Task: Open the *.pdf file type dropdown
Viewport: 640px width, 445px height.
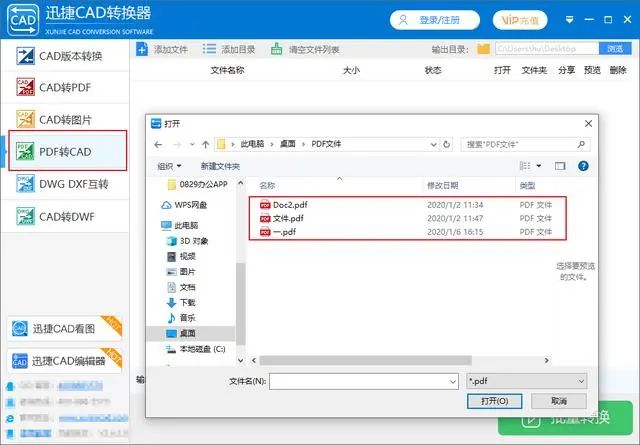Action: point(527,381)
